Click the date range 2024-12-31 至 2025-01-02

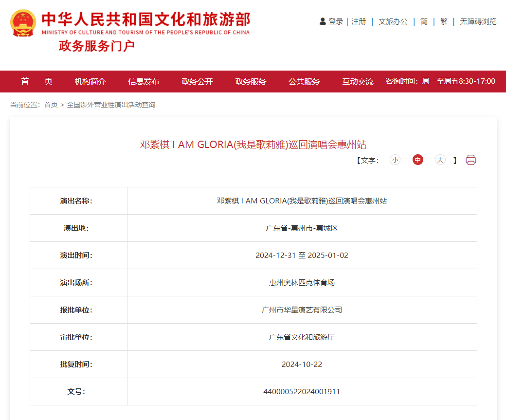coord(302,256)
